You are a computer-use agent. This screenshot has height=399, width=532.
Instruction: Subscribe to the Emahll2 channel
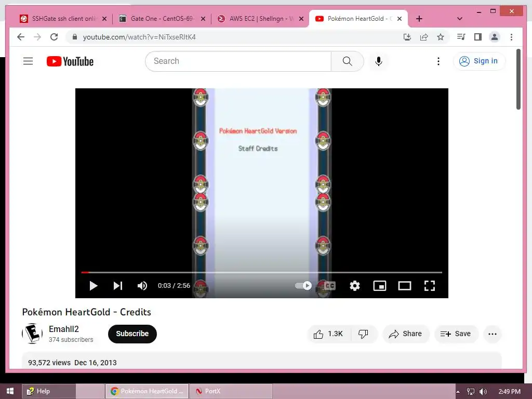click(132, 334)
